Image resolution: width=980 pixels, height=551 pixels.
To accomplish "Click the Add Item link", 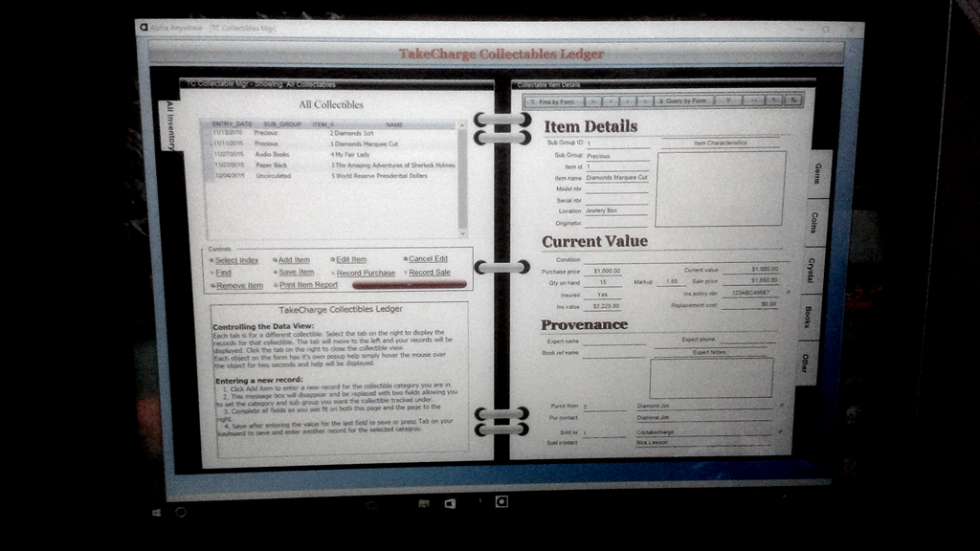I will point(294,259).
